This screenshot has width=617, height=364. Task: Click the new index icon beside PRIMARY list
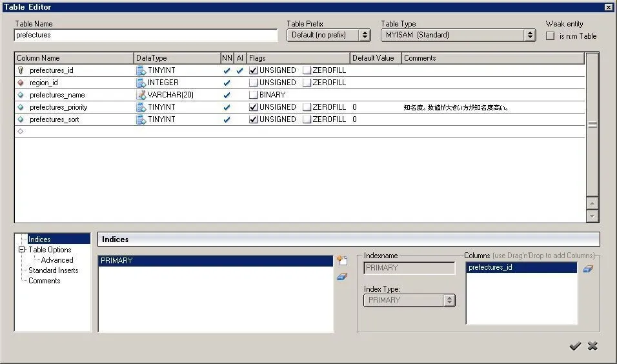coord(342,261)
